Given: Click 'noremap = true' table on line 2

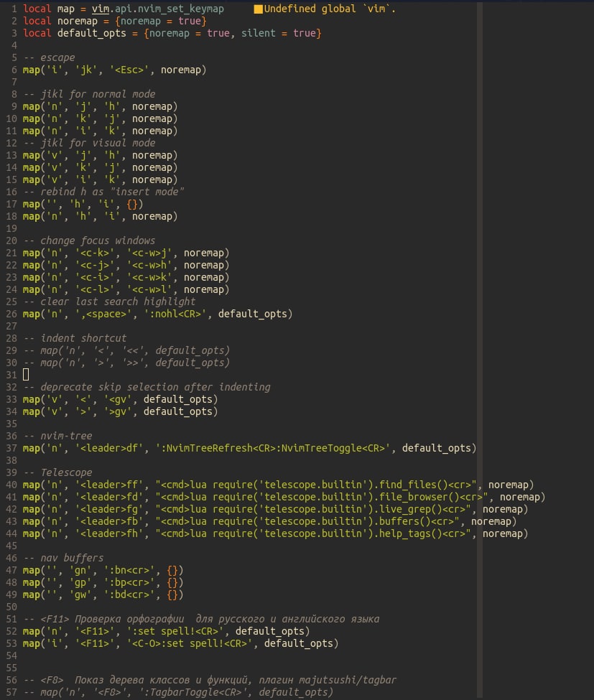Looking at the screenshot, I should 161,21.
